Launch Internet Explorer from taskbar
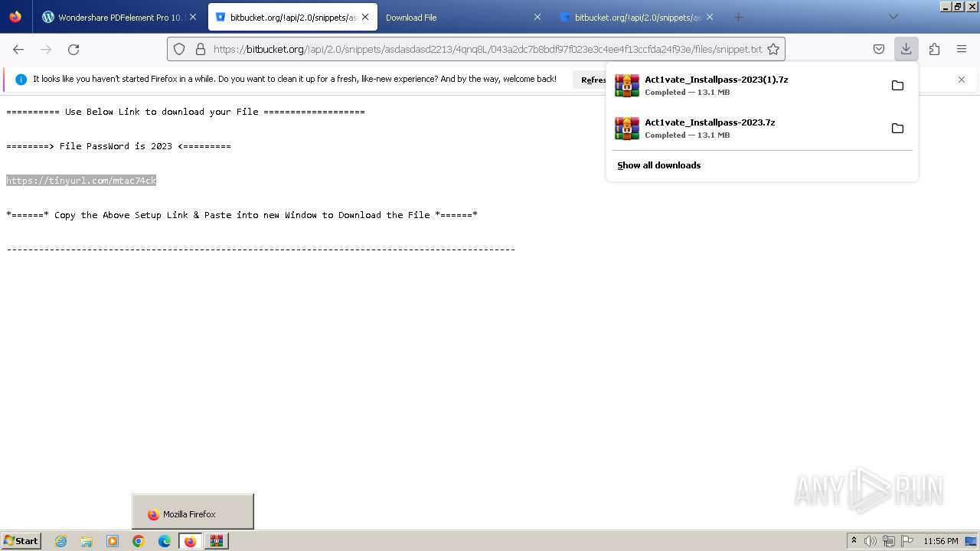980x551 pixels. coord(60,541)
